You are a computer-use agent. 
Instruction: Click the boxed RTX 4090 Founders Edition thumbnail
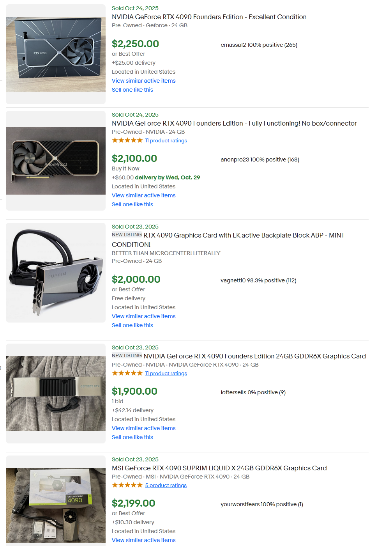(56, 54)
